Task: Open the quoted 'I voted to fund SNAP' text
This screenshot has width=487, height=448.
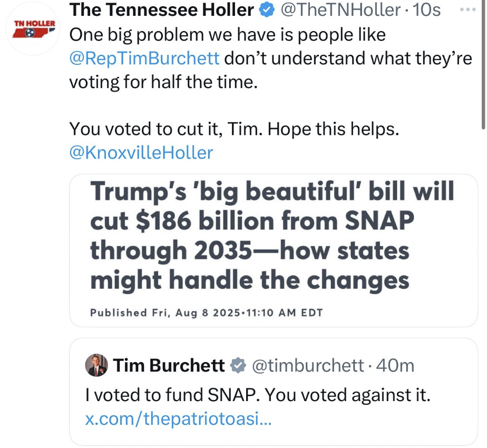Action: coord(258,394)
